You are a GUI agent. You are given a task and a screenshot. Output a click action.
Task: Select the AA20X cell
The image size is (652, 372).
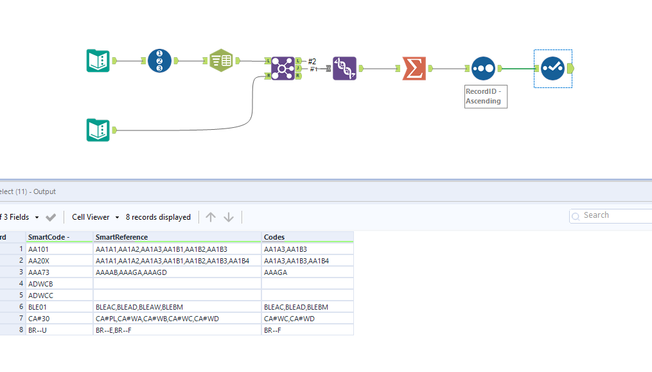point(59,261)
